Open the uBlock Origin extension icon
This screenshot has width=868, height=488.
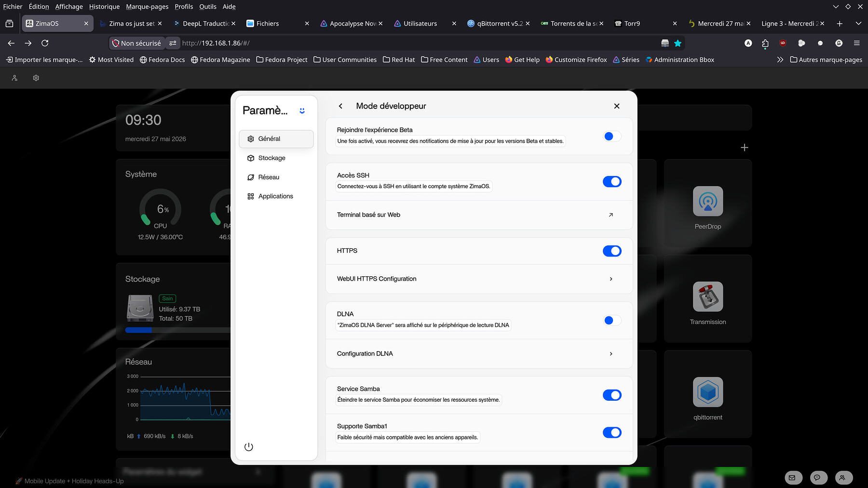click(783, 43)
